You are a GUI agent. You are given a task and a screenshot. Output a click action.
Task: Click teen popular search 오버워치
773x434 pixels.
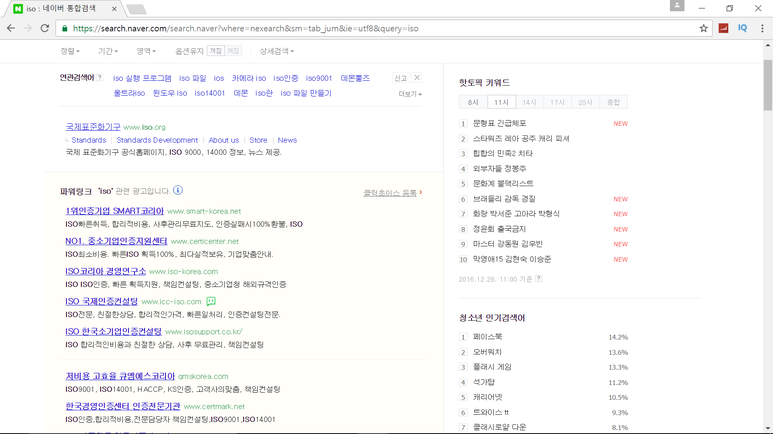coord(487,352)
